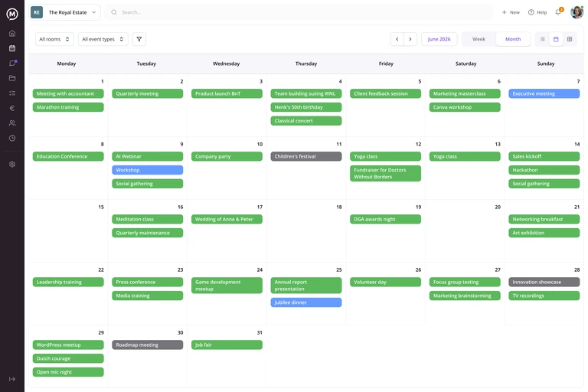Switch to the Week tab
The height and width of the screenshot is (392, 588).
click(x=479, y=39)
